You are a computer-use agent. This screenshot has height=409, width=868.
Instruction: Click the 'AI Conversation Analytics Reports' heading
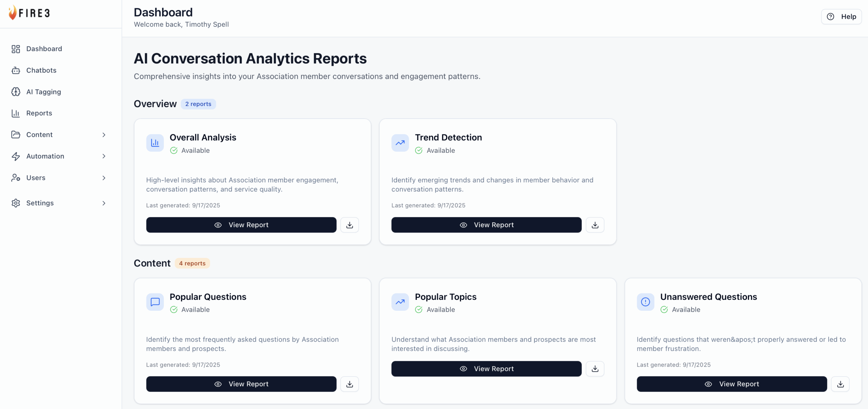coord(250,59)
